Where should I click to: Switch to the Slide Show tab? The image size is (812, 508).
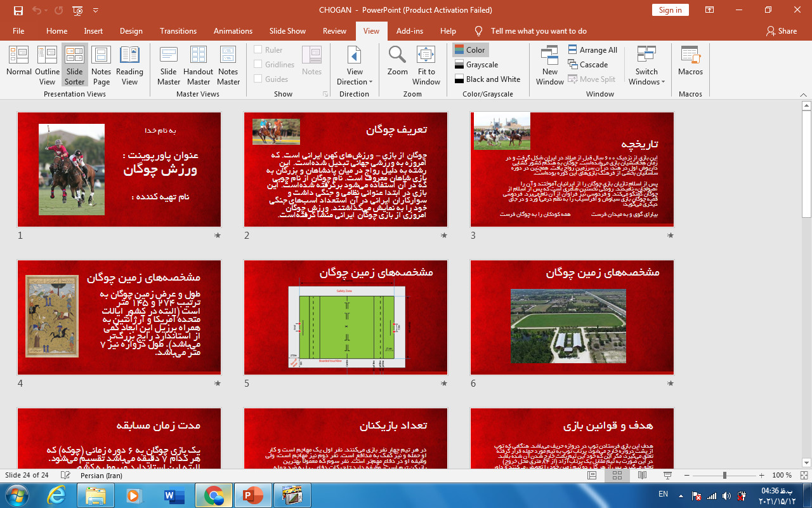pos(287,31)
